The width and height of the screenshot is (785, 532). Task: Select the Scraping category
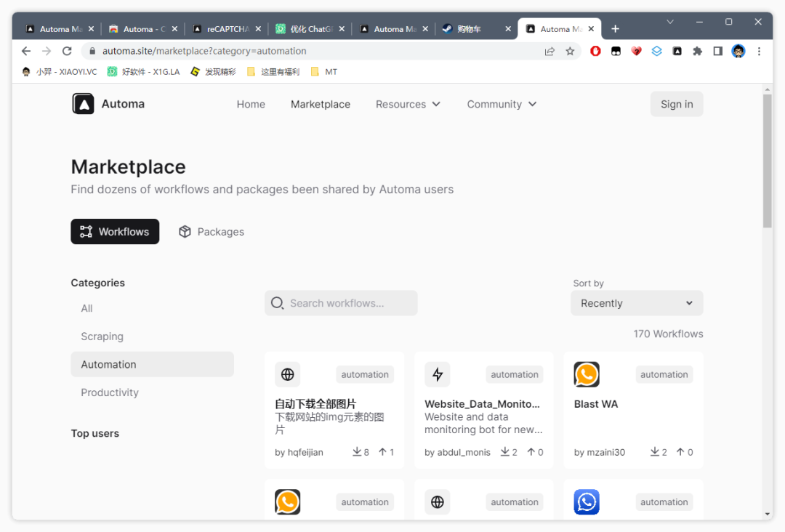(102, 336)
